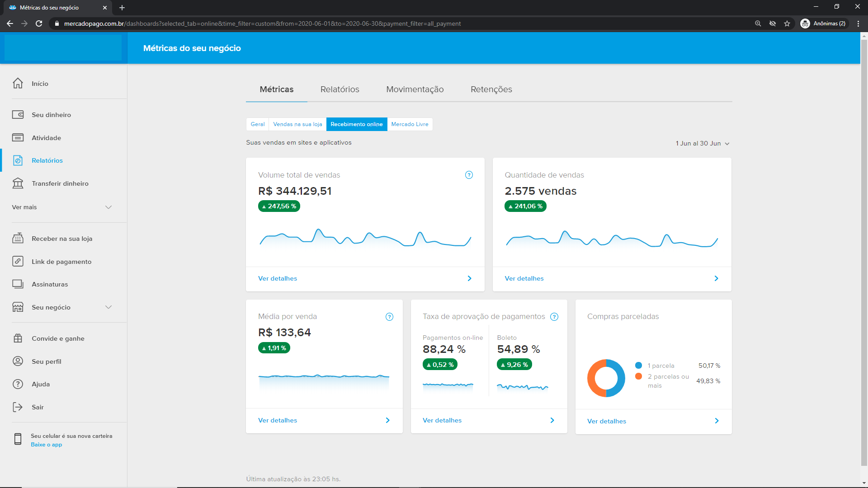
Task: Open help tooltip for Volume total de vendas
Action: (469, 175)
